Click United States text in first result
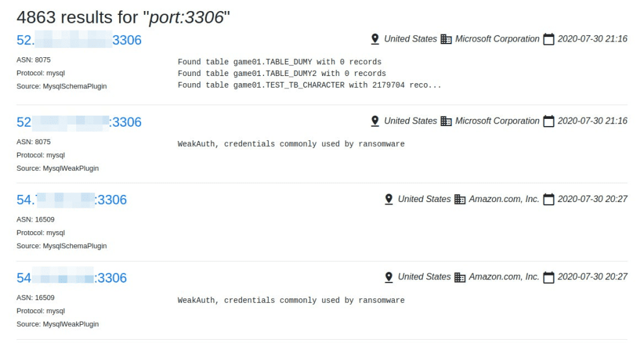 pos(410,39)
